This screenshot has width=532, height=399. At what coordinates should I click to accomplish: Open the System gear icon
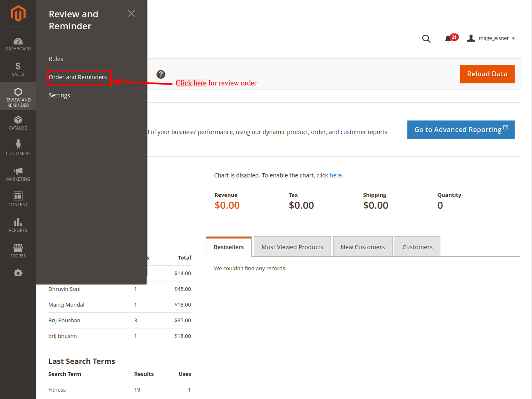coord(18,273)
